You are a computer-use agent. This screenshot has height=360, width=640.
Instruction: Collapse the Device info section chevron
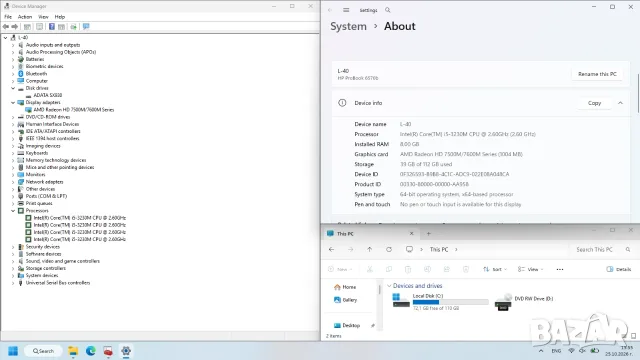(x=620, y=103)
